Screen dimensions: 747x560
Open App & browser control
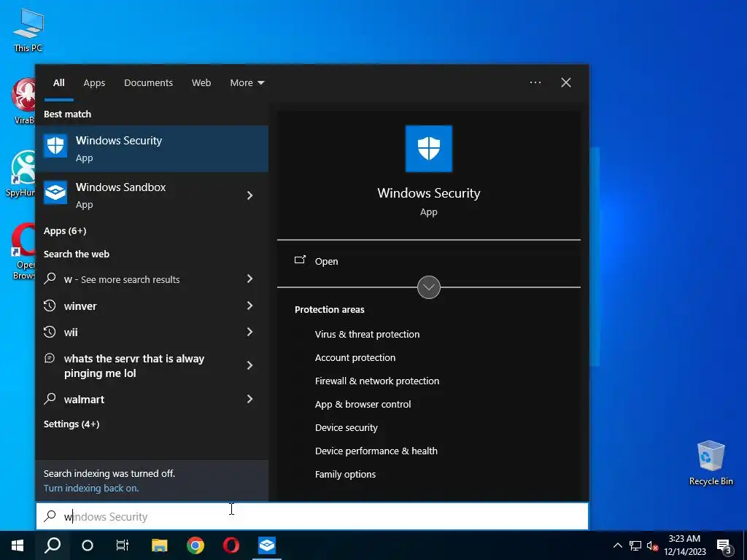[363, 404]
